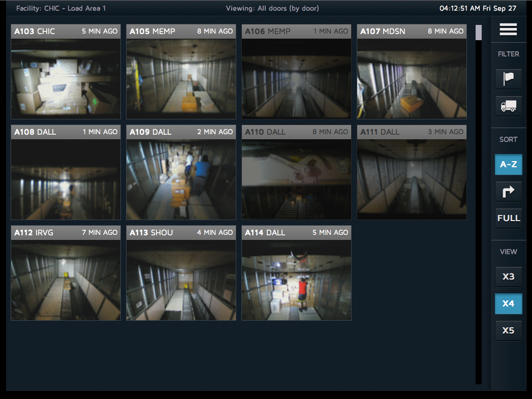Image resolution: width=532 pixels, height=399 pixels.
Task: Open door A105 MEMP camera thumbnail
Action: (x=181, y=79)
